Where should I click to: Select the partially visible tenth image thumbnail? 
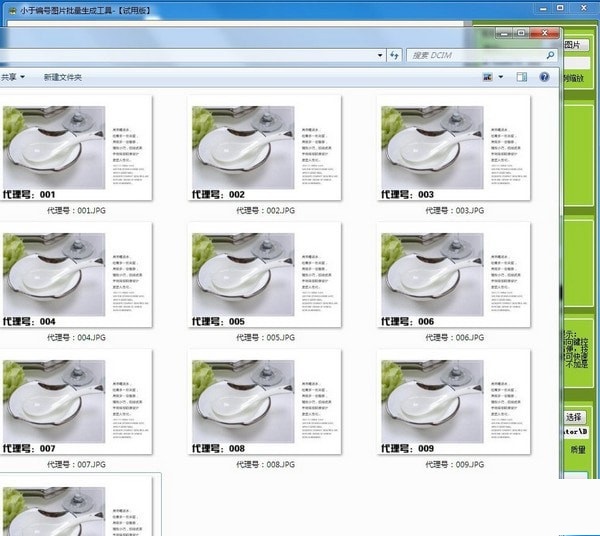click(x=76, y=506)
